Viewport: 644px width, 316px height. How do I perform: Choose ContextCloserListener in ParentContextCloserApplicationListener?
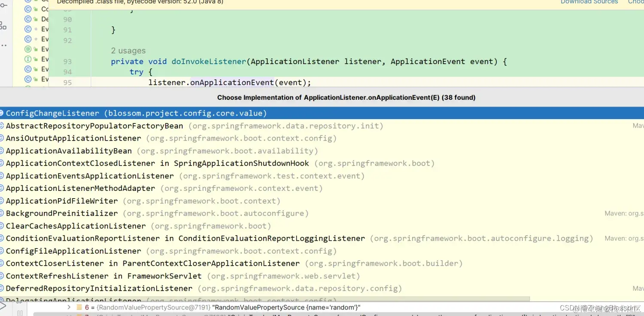click(x=322, y=263)
